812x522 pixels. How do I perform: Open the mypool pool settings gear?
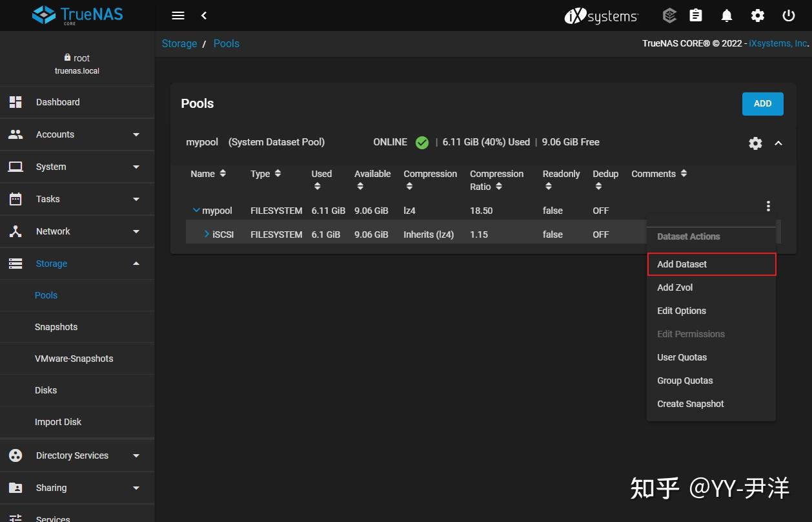pyautogui.click(x=755, y=143)
